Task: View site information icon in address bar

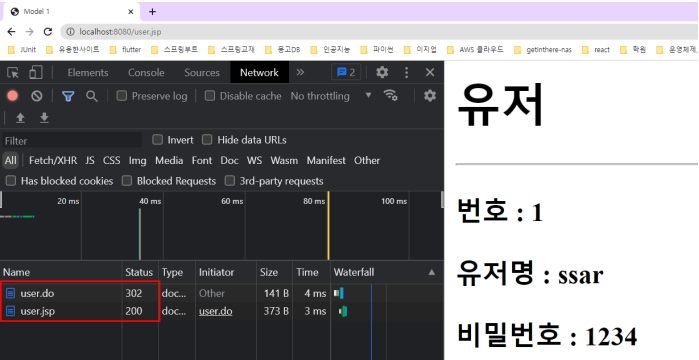Action: tap(70, 32)
